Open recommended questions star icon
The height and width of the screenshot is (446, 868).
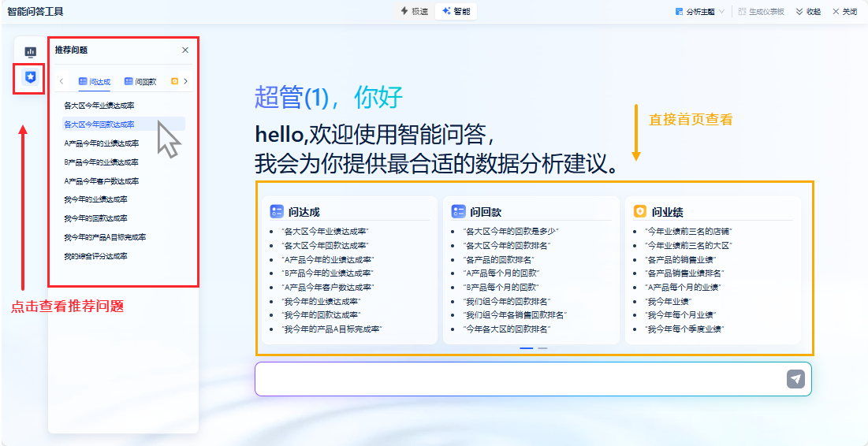pos(31,77)
